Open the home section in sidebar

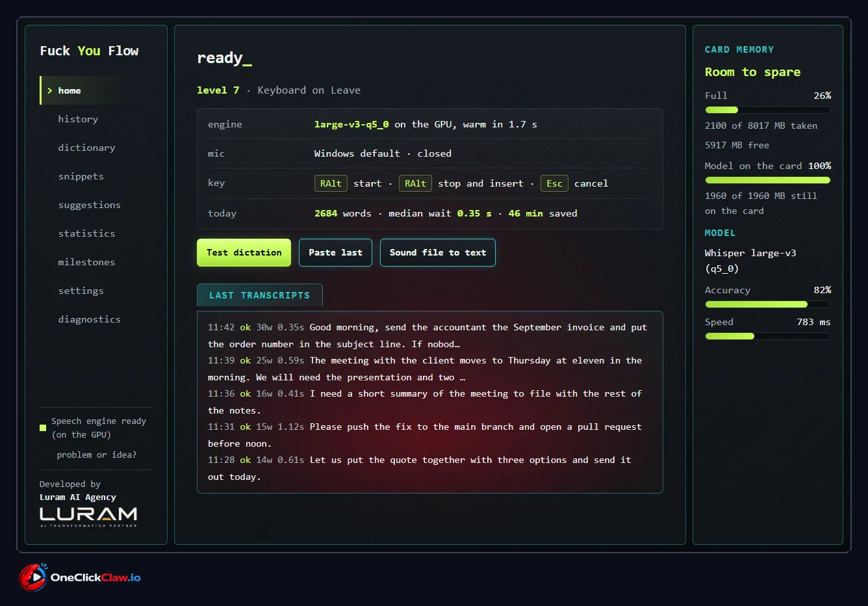pos(96,90)
